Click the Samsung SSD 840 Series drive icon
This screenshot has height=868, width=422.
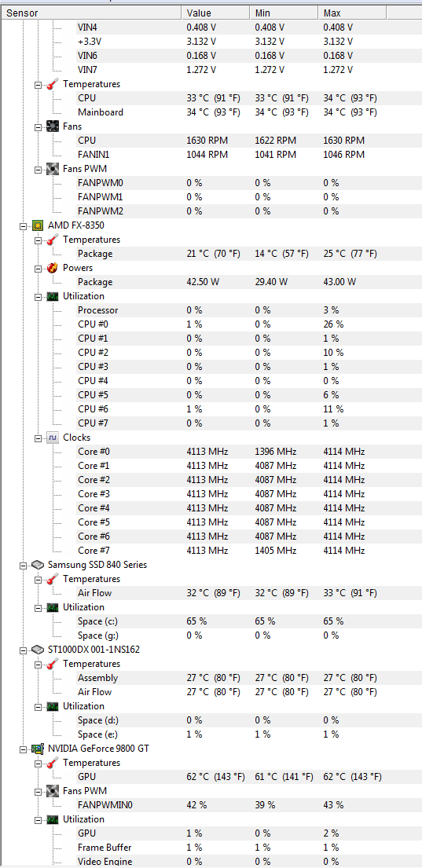coord(38,565)
